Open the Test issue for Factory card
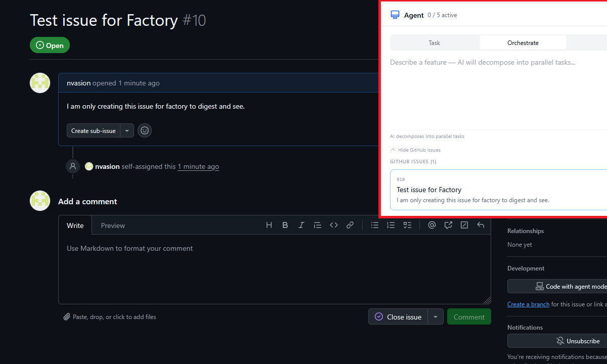Image resolution: width=607 pixels, height=364 pixels. (498, 190)
